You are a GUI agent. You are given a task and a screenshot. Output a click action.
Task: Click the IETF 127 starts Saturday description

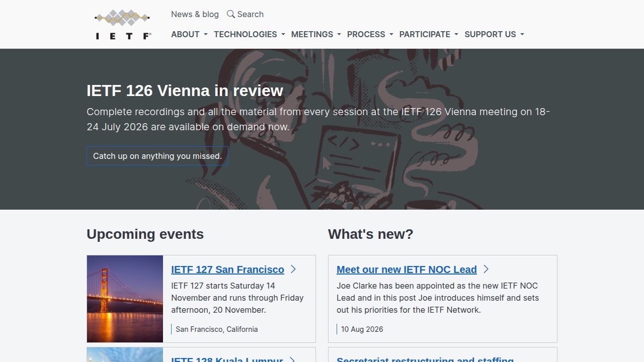pos(237,298)
